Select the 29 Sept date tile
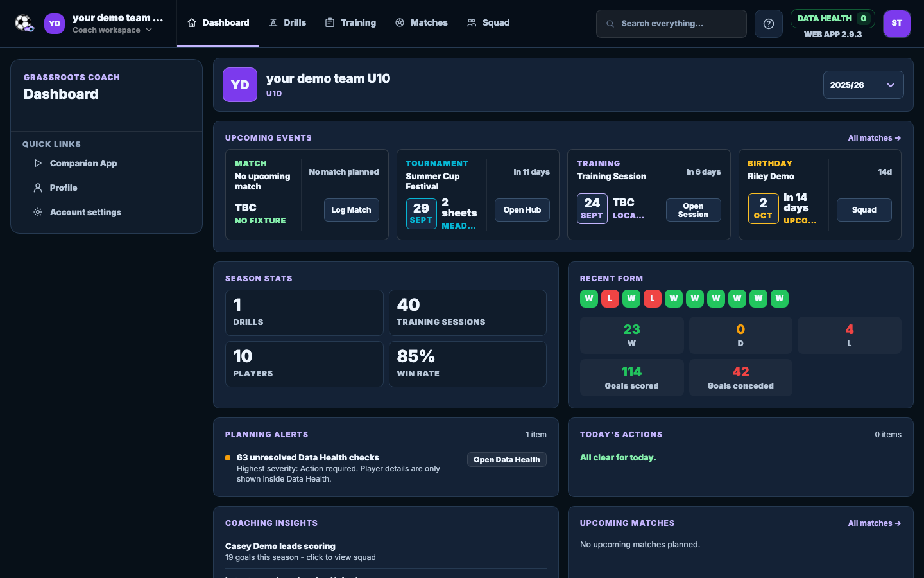 422,213
